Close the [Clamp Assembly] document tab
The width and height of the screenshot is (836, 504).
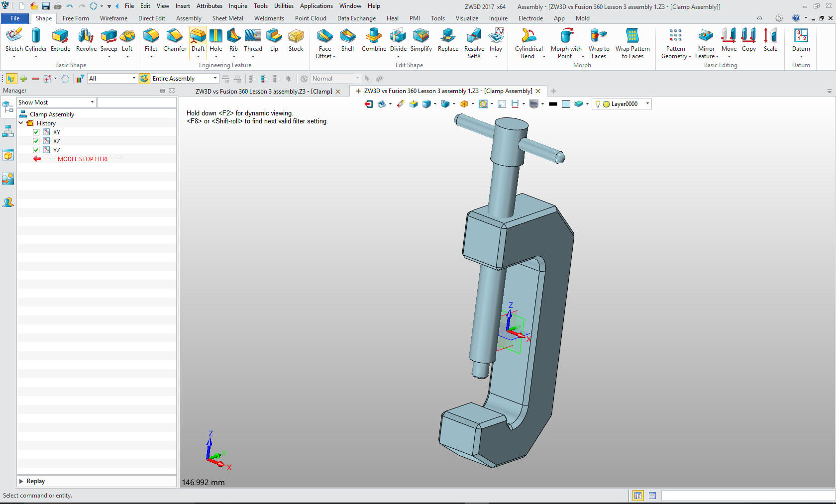coord(538,91)
